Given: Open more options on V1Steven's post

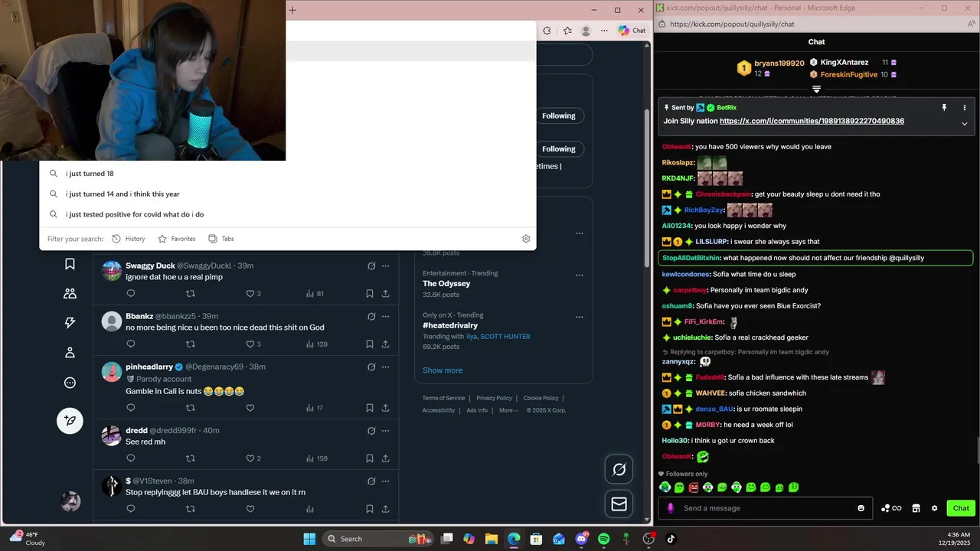Looking at the screenshot, I should click(385, 481).
